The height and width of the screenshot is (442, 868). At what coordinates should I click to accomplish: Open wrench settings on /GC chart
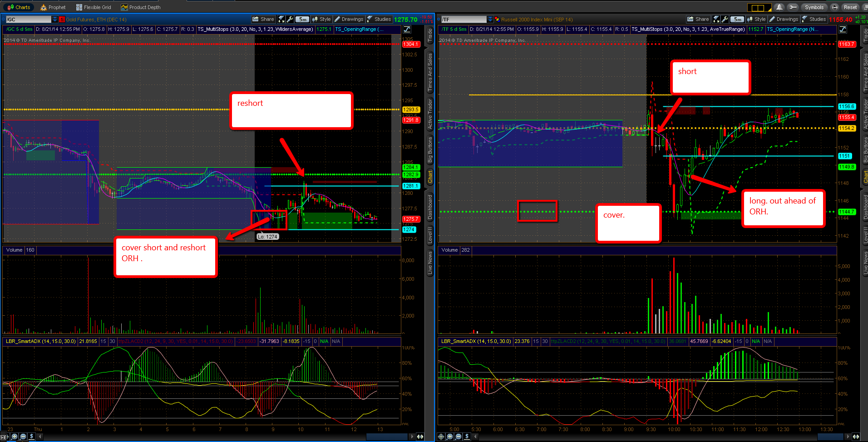(x=290, y=19)
